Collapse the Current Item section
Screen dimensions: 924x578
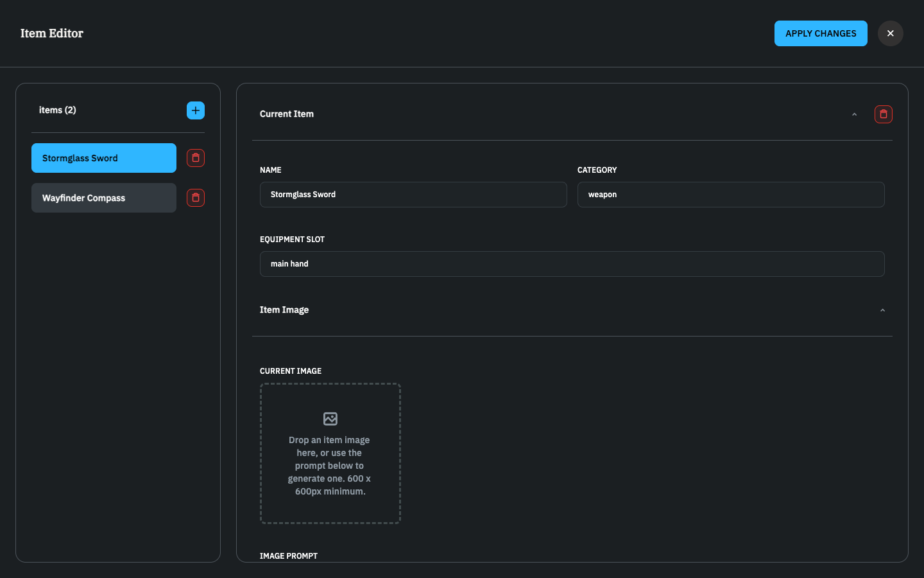pyautogui.click(x=854, y=114)
